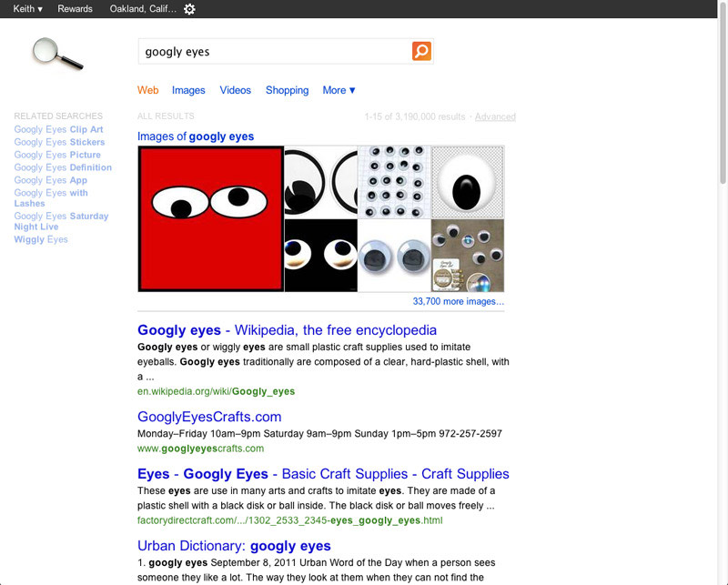Click the factorydirectcraft.com result URL
The image size is (728, 585).
[x=289, y=520]
